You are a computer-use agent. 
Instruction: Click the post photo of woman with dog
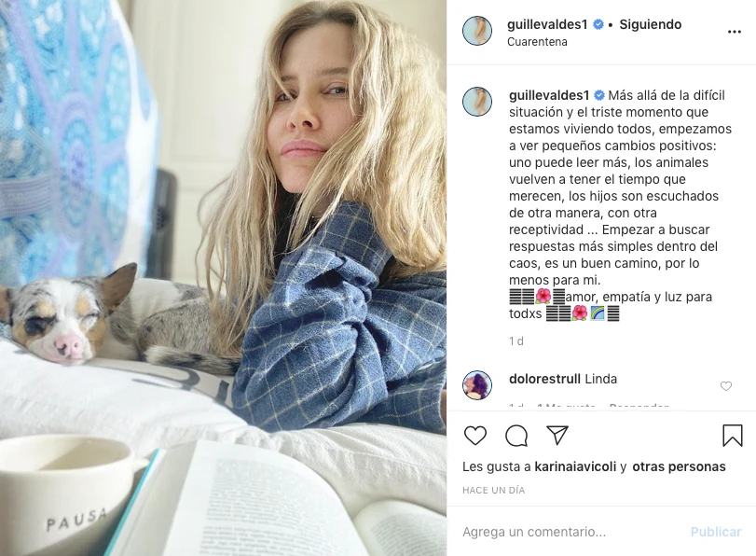click(223, 278)
